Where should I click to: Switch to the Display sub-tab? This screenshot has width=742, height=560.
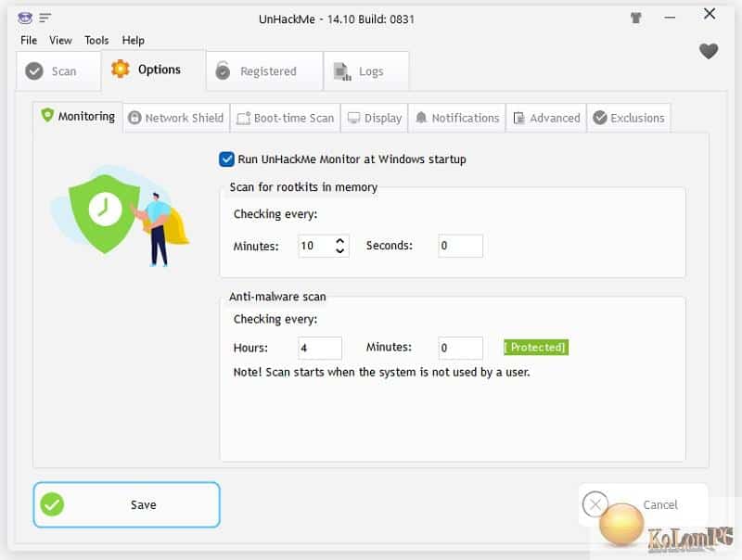375,118
